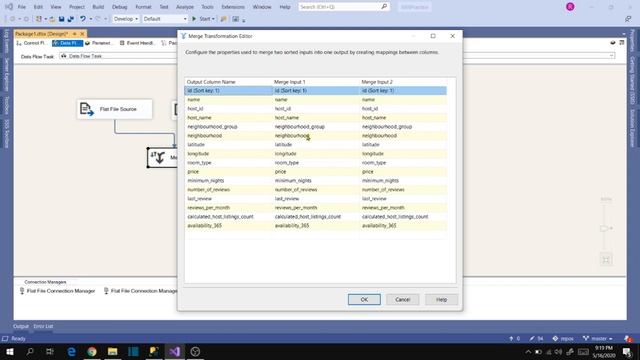Click Help in the Merge Transformation Editor

click(x=441, y=300)
